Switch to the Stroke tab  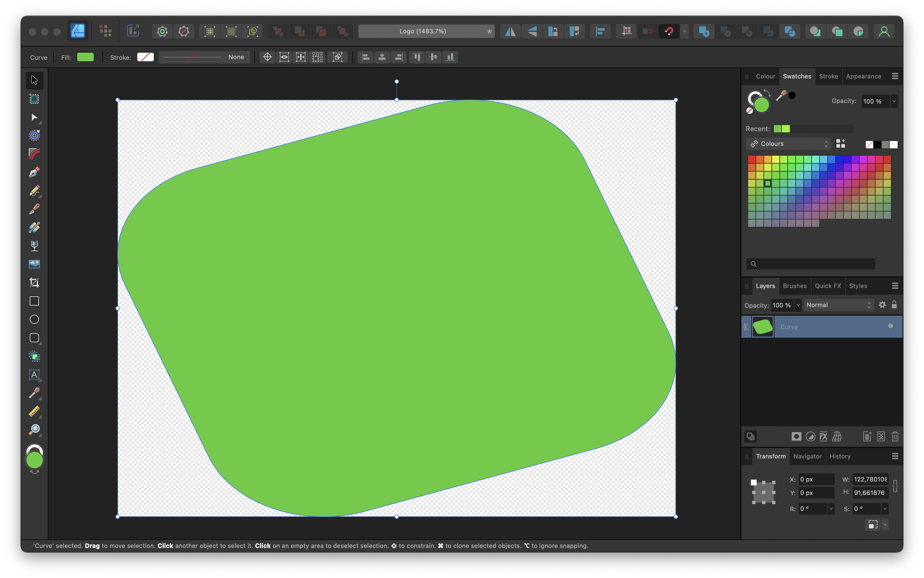coord(828,76)
